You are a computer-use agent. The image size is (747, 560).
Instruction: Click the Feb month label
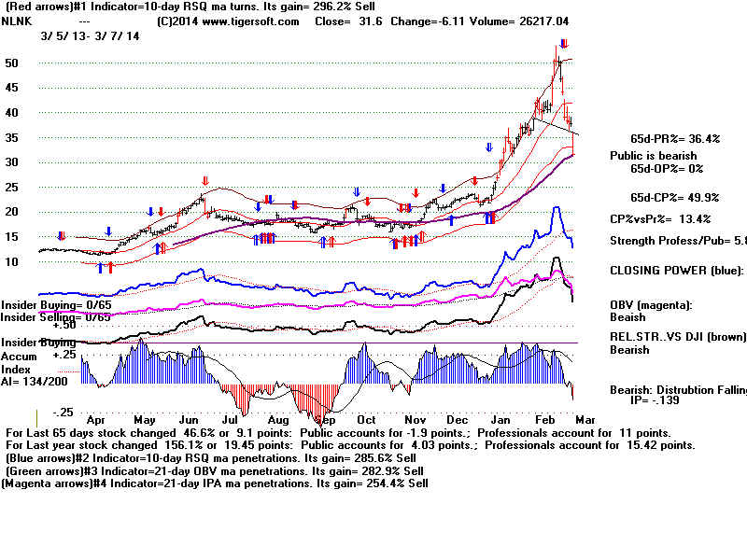pyautogui.click(x=544, y=421)
